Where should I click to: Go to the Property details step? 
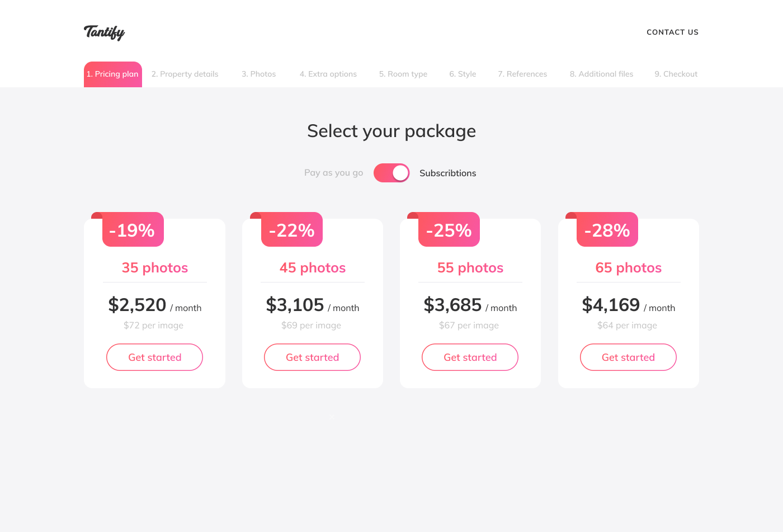[185, 74]
